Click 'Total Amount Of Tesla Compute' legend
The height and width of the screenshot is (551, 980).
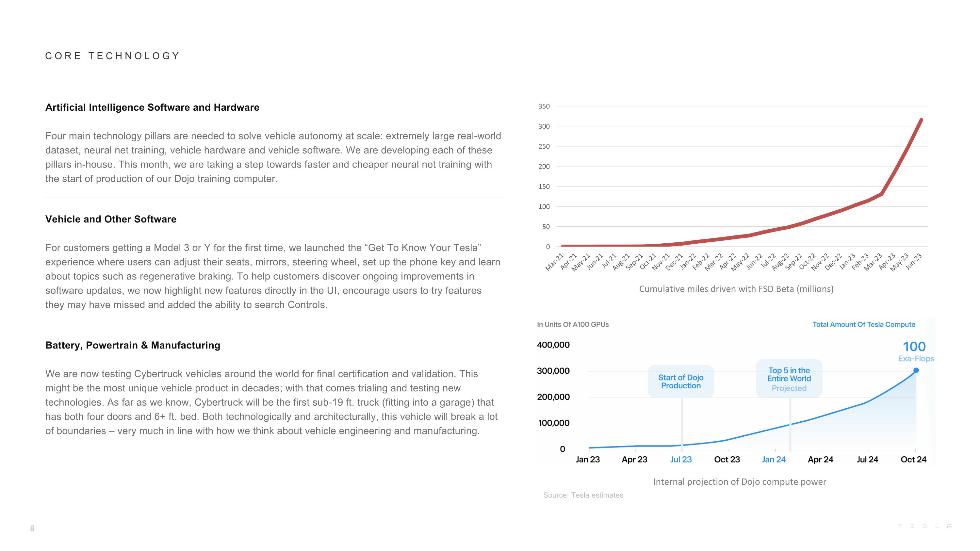tap(864, 324)
